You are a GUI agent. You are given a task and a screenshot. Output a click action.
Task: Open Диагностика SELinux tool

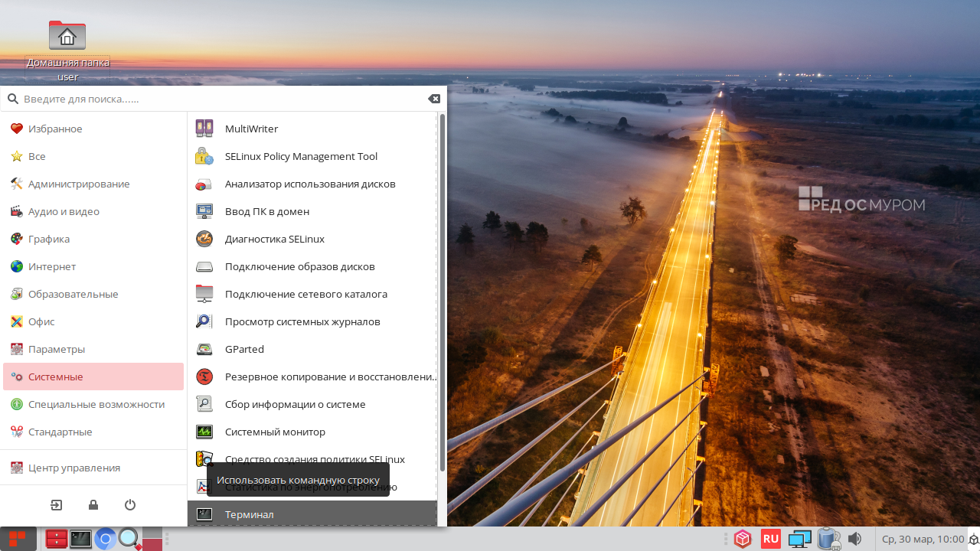(x=274, y=239)
